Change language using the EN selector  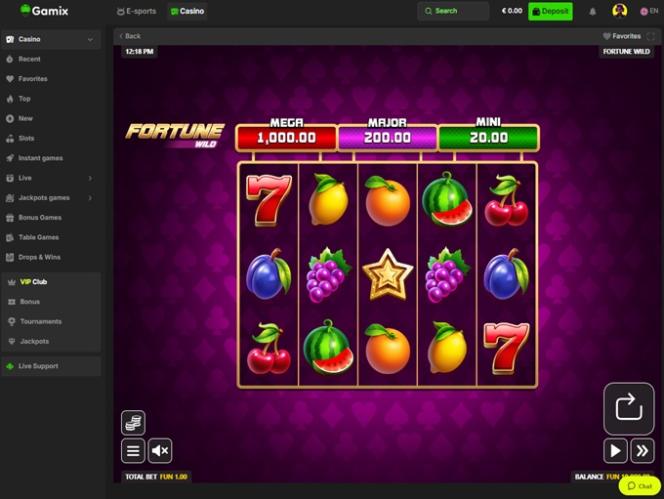tap(649, 11)
